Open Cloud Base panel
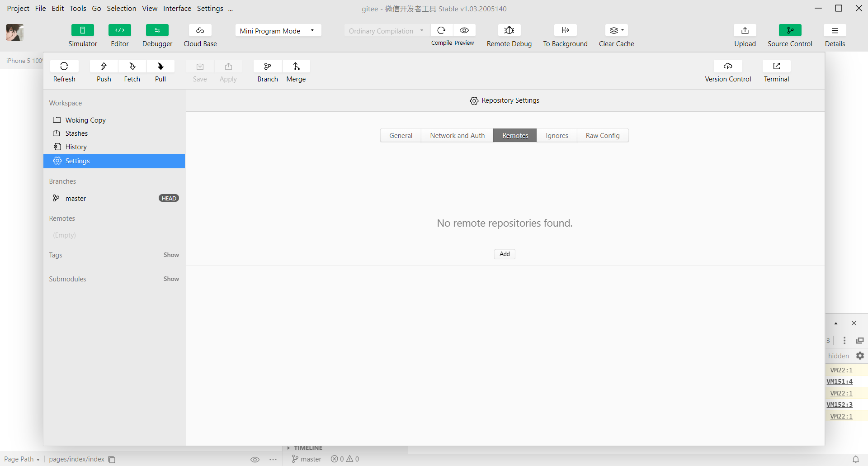This screenshot has height=466, width=868. pos(200,30)
